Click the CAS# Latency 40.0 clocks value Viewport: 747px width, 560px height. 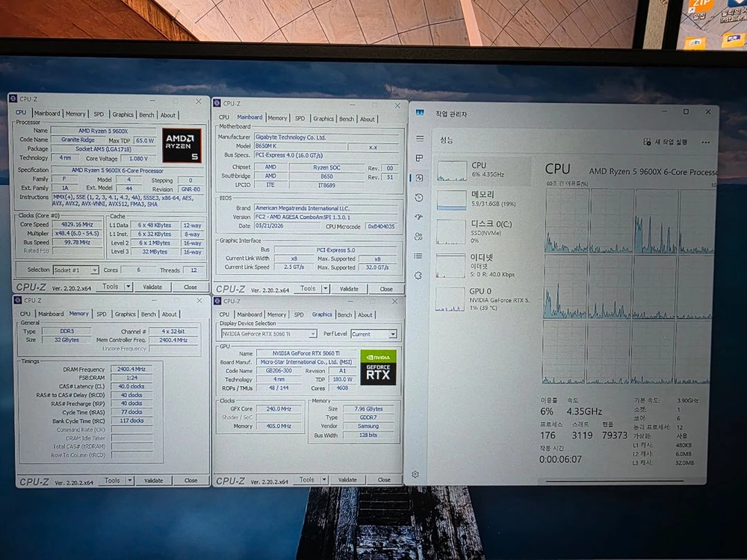pos(131,386)
